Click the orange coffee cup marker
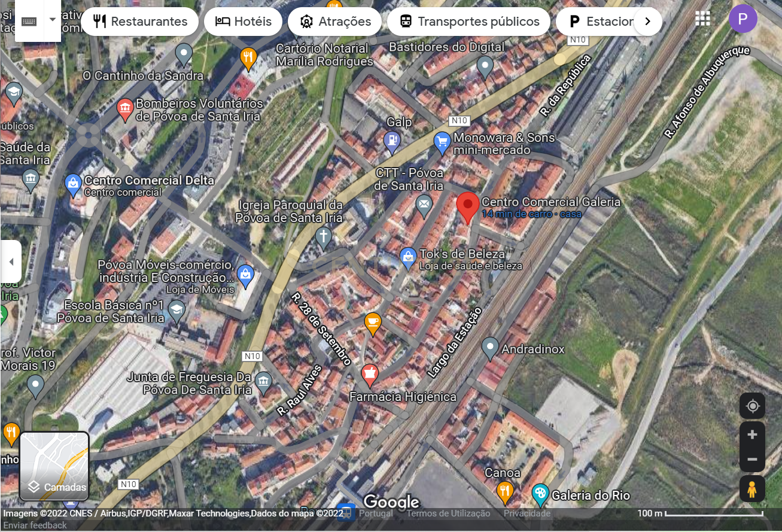Image resolution: width=782 pixels, height=532 pixels. pyautogui.click(x=373, y=323)
